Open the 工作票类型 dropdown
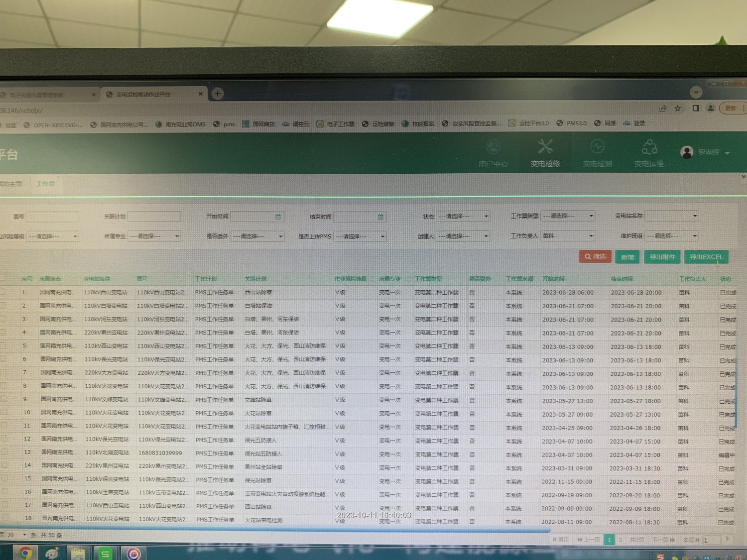The image size is (747, 560). click(x=568, y=216)
